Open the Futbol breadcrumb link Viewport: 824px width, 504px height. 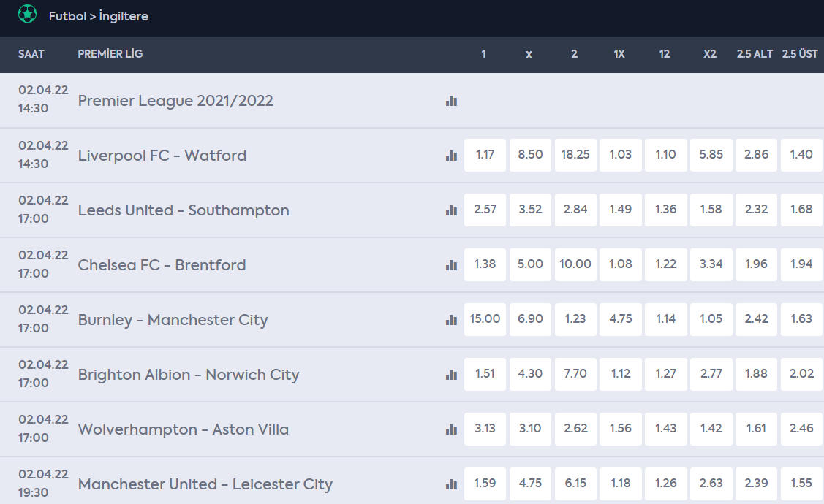click(67, 16)
